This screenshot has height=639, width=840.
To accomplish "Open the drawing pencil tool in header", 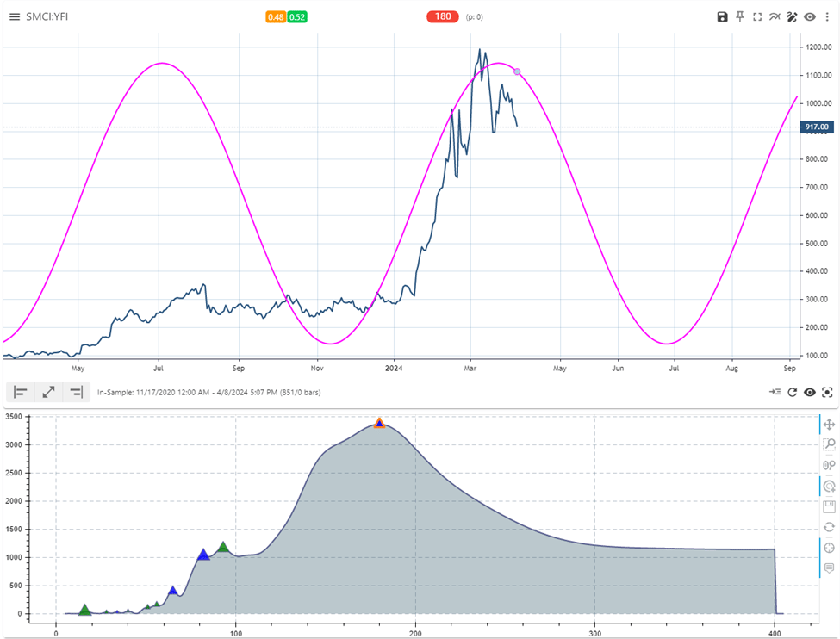I will click(792, 16).
